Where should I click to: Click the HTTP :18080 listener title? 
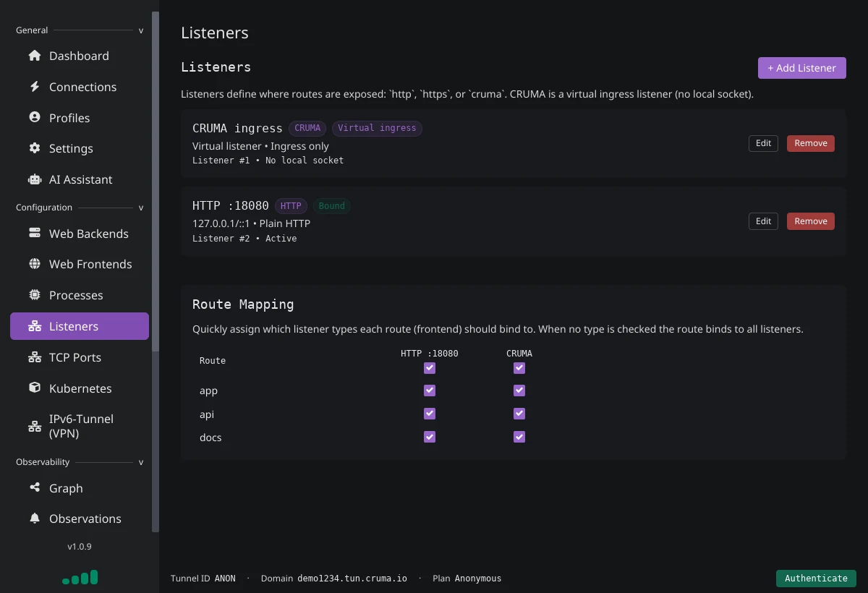231,206
